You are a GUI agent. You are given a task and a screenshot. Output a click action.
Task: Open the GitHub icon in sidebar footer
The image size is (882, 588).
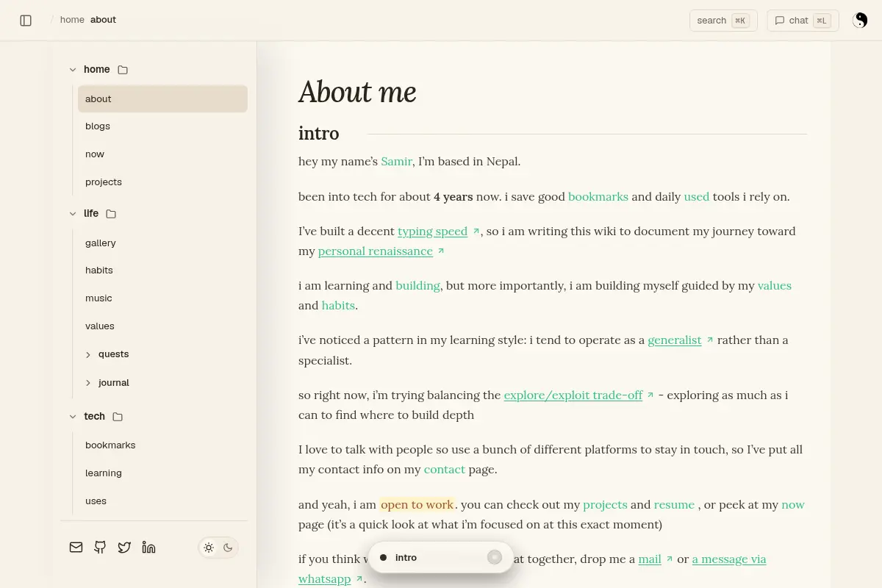tap(100, 548)
